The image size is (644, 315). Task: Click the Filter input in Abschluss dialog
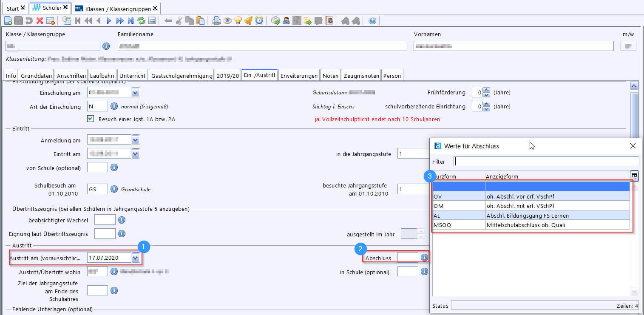(x=546, y=162)
